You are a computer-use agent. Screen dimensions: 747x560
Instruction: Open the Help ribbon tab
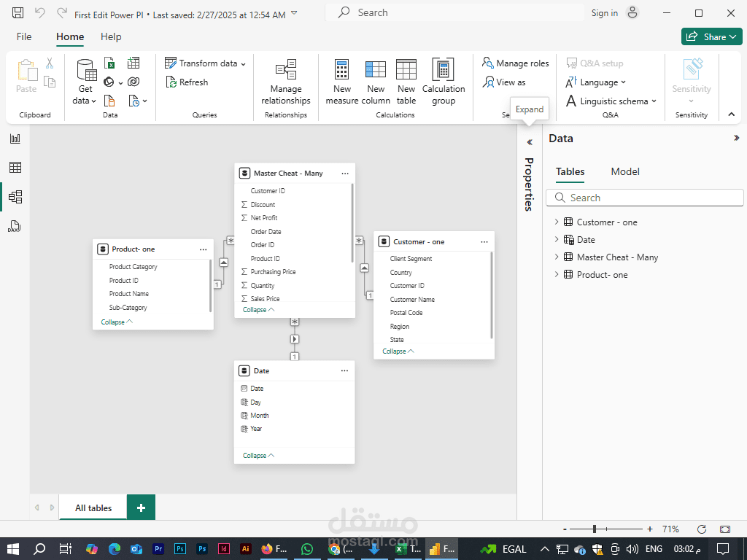tap(111, 36)
